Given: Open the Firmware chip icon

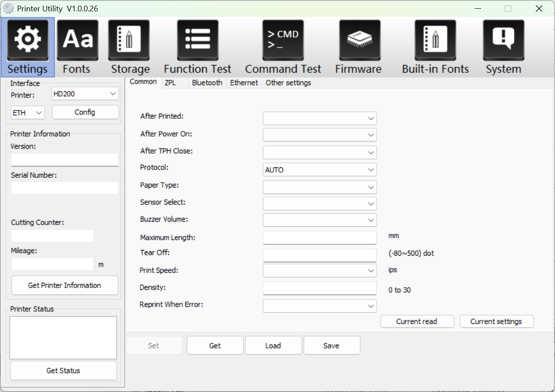Looking at the screenshot, I should (x=360, y=40).
